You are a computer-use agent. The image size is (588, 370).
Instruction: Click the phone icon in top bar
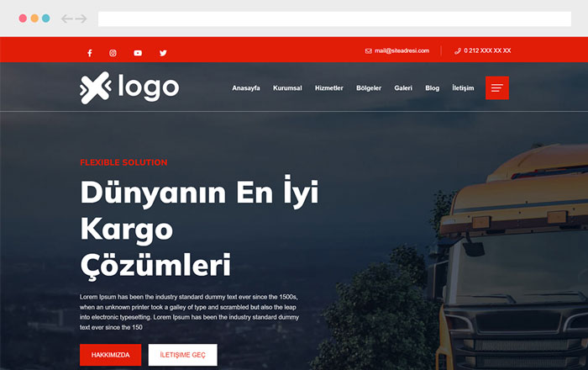click(458, 50)
